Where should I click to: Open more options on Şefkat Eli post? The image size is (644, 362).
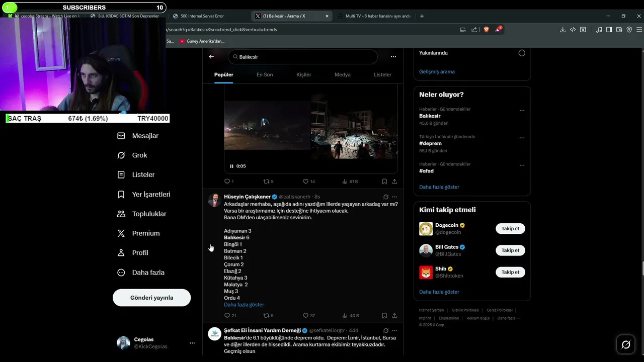point(394,331)
